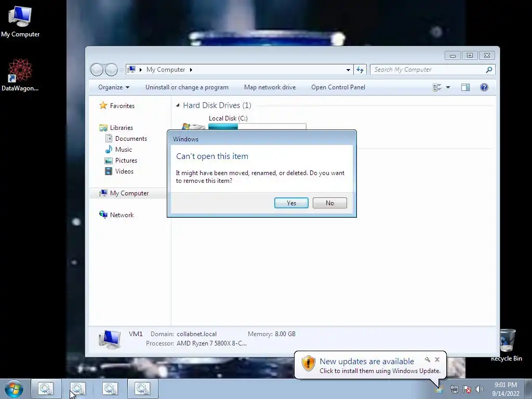
Task: Click the arrow after My Computer breadcrumb
Action: point(191,70)
